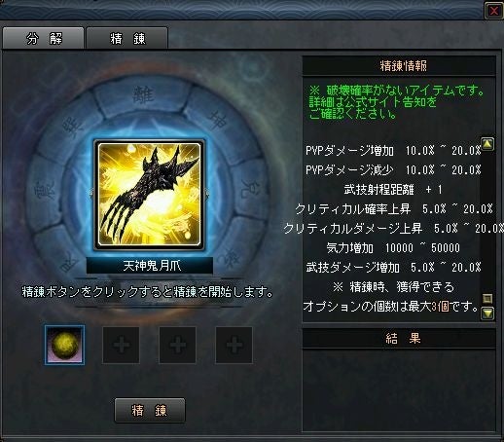Click the 結果 result panel header
Image resolution: width=504 pixels, height=442 pixels.
[399, 339]
